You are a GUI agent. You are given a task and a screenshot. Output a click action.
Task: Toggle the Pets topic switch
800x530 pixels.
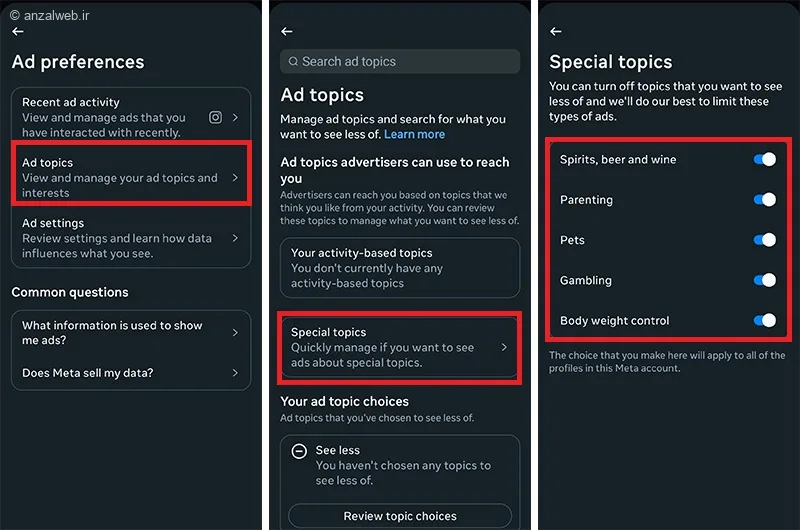[764, 240]
